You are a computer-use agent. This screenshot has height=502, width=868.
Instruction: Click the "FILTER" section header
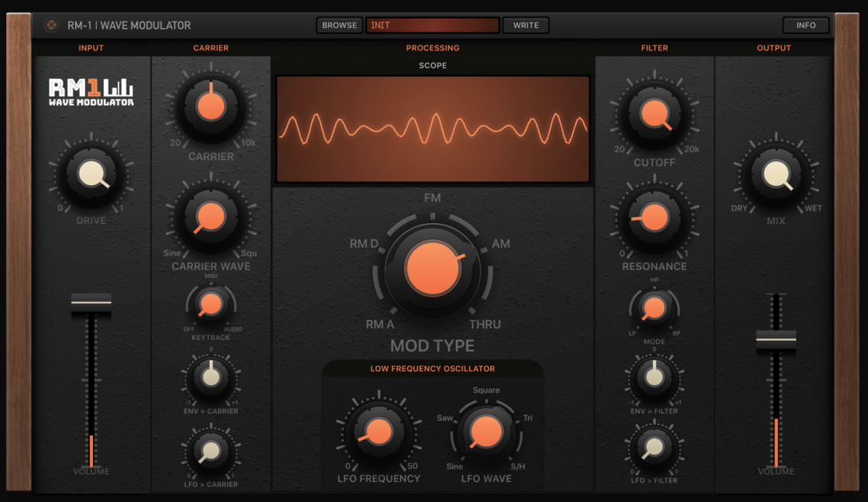[654, 48]
